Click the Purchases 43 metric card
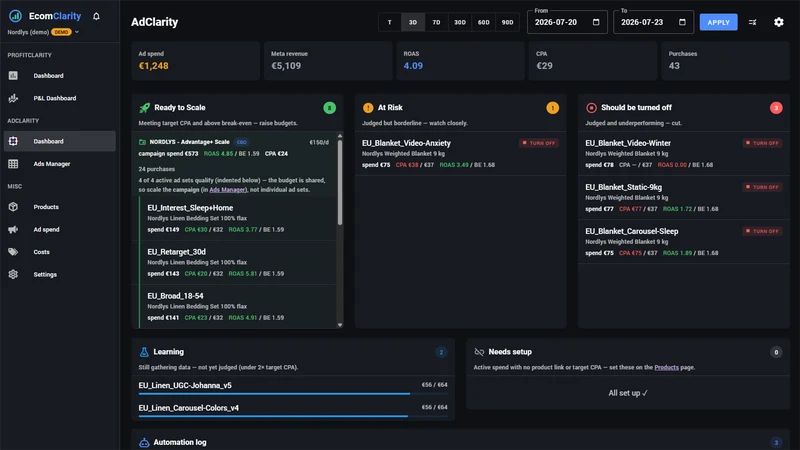Screen dimensions: 800x450 (726, 61)
